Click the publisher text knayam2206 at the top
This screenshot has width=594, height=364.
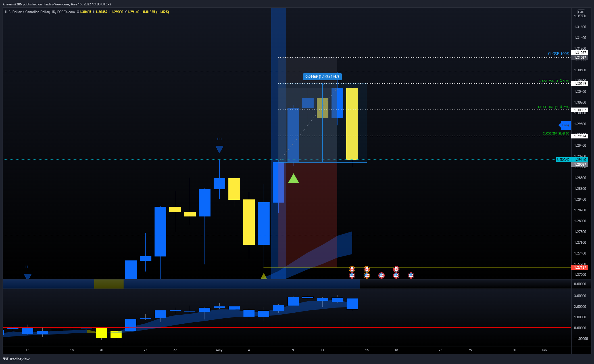click(12, 4)
